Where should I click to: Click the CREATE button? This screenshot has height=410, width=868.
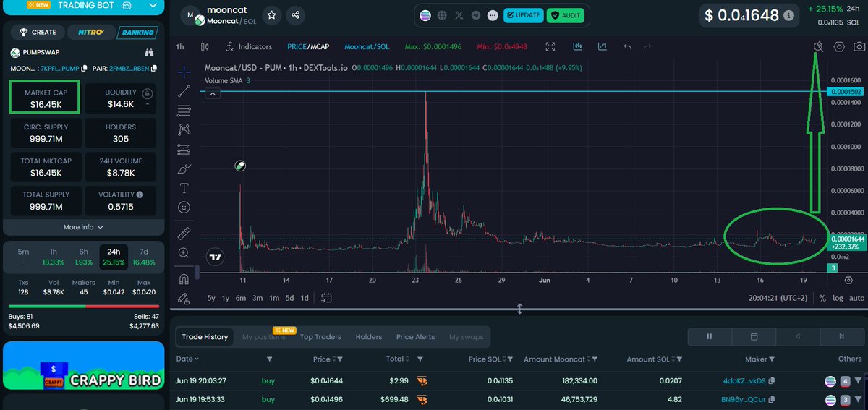[x=38, y=32]
